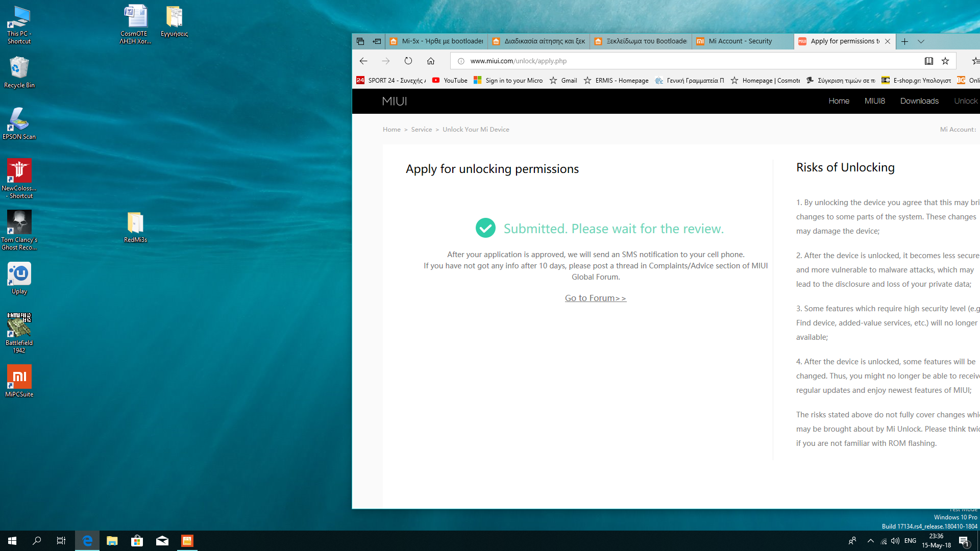Switch to the Mi-5x bootloader tab
Screen dimensions: 980x551
(442, 41)
